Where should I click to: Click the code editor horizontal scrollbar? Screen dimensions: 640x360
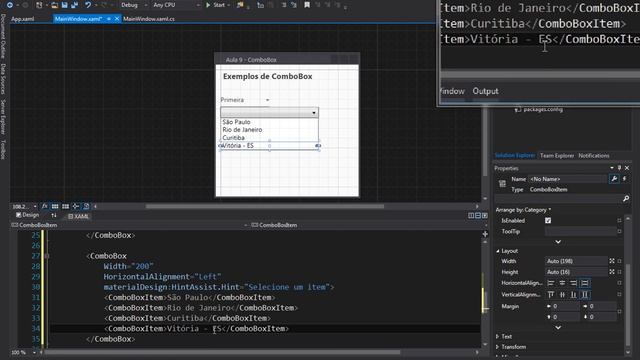pos(222,352)
